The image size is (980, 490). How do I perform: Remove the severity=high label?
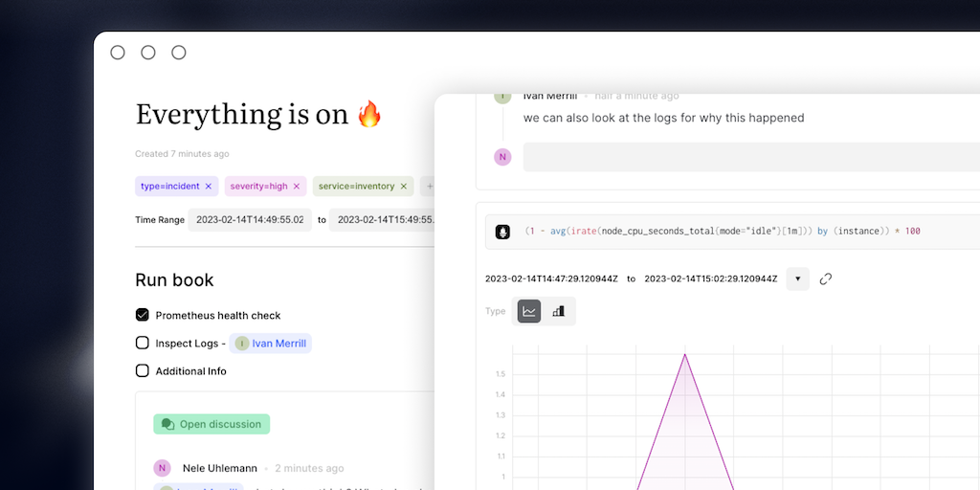click(x=297, y=187)
